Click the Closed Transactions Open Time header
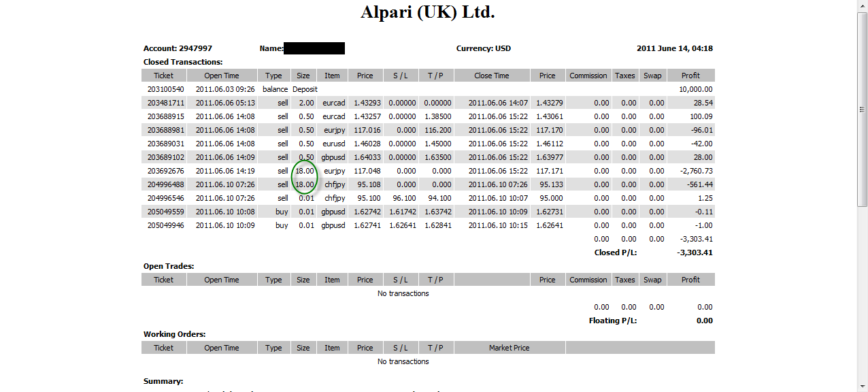The width and height of the screenshot is (868, 392). [222, 76]
